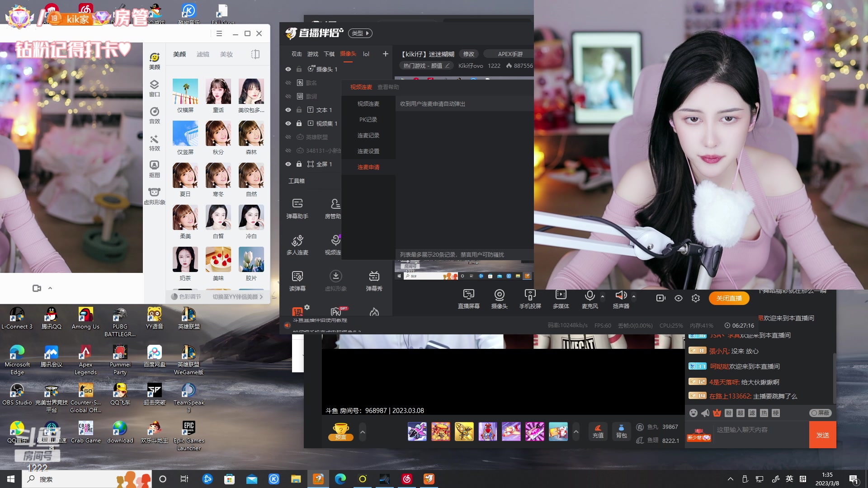The height and width of the screenshot is (488, 868).
Task: Switch to the lol scene tab
Action: coord(366,54)
